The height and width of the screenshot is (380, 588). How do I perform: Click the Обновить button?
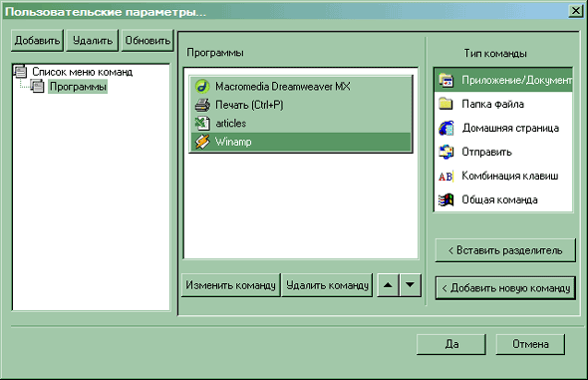pyautogui.click(x=147, y=41)
